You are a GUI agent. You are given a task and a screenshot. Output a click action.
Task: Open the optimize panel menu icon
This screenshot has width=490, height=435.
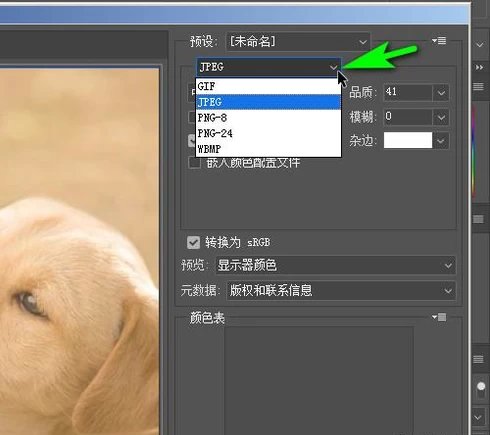pos(439,41)
